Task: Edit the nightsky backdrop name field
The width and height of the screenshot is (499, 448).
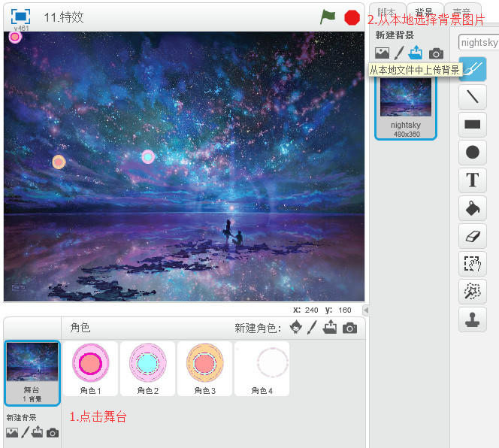Action: (479, 42)
